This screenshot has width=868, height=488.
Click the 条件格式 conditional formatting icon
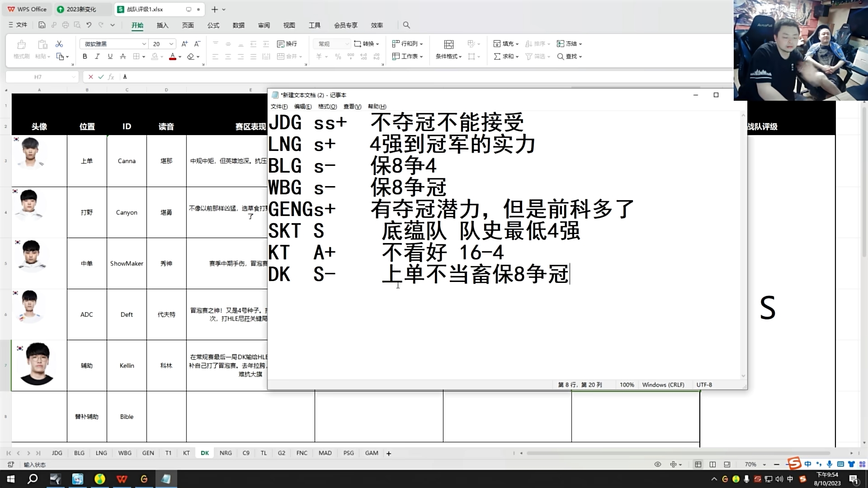coord(448,44)
